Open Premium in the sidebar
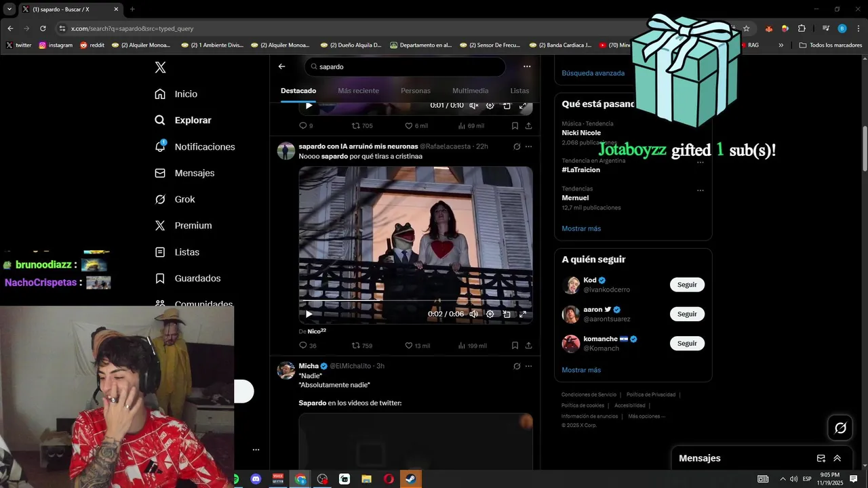This screenshot has width=868, height=488. click(x=182, y=226)
